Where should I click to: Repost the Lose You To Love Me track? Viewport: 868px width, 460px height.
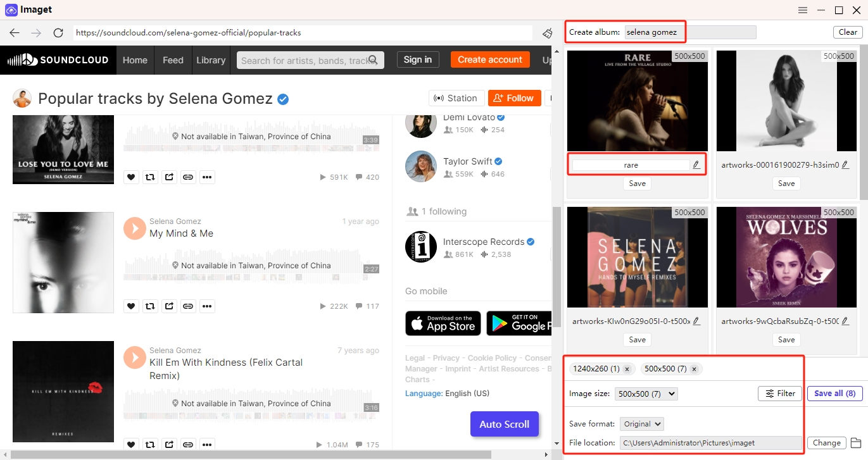point(150,177)
